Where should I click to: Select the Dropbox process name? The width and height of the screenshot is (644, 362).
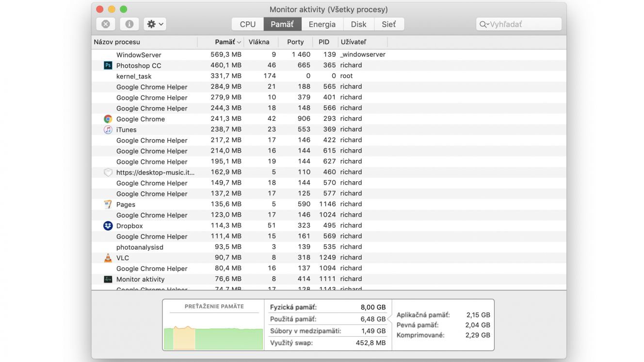(129, 225)
